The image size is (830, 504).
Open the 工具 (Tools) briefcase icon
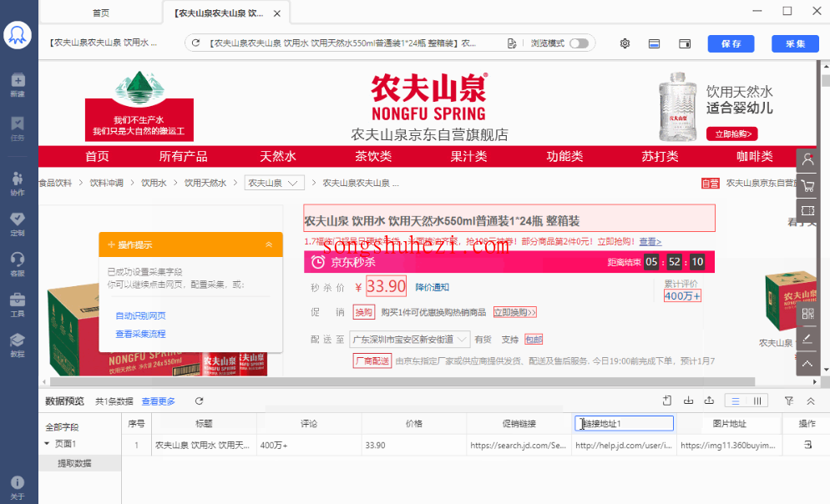[18, 305]
